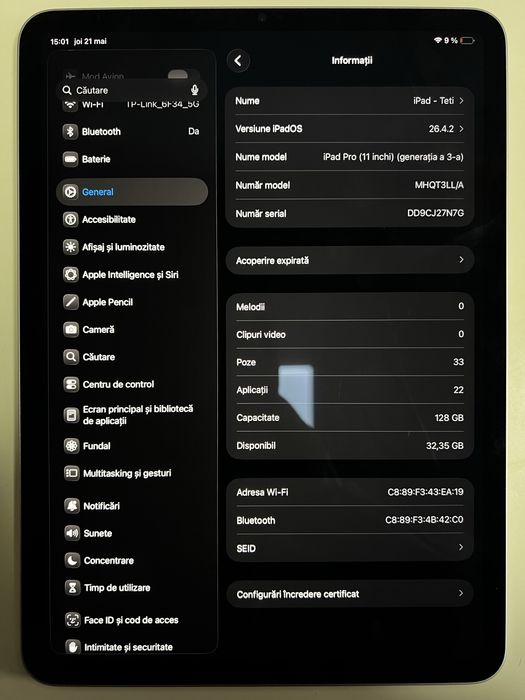
Task: Tap the Căutare search input field
Action: (132, 90)
